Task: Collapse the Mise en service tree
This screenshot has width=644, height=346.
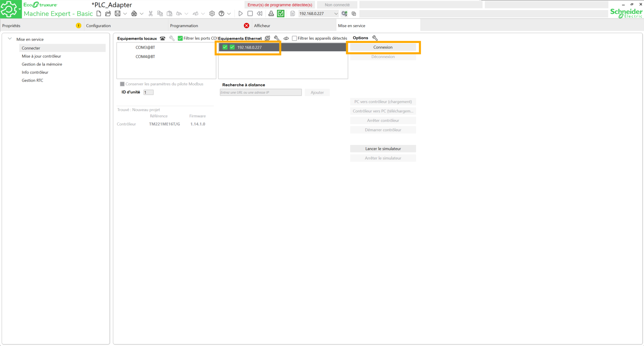Action: coord(10,39)
